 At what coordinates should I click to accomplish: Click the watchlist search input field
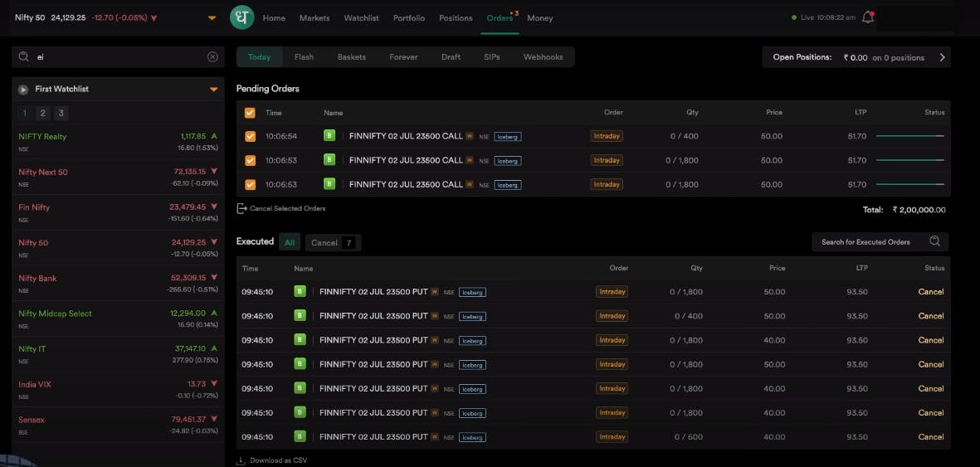116,57
